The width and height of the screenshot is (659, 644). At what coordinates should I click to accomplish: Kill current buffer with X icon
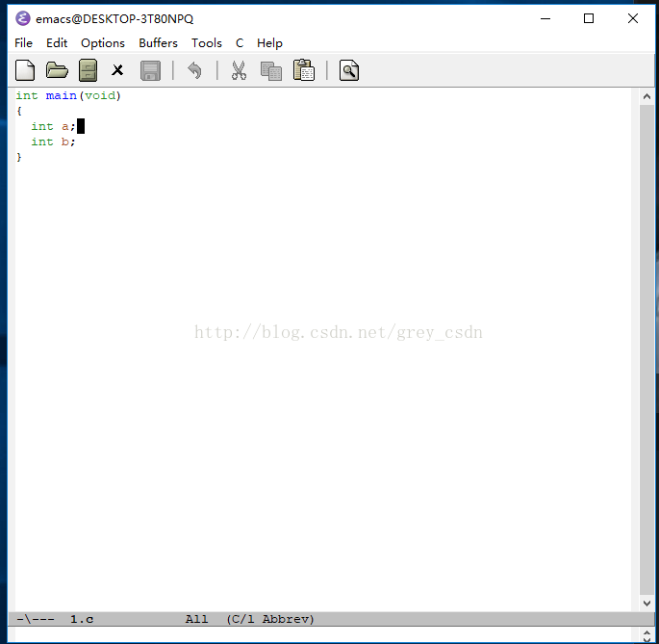tap(117, 70)
